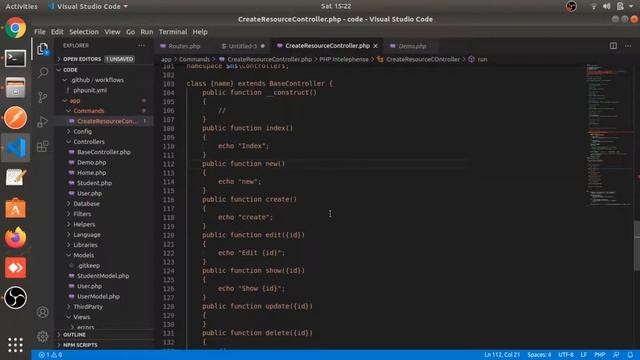Screen dimensions: 640x360
Task: Open Text Editor from the dock
Action: click(x=16, y=178)
